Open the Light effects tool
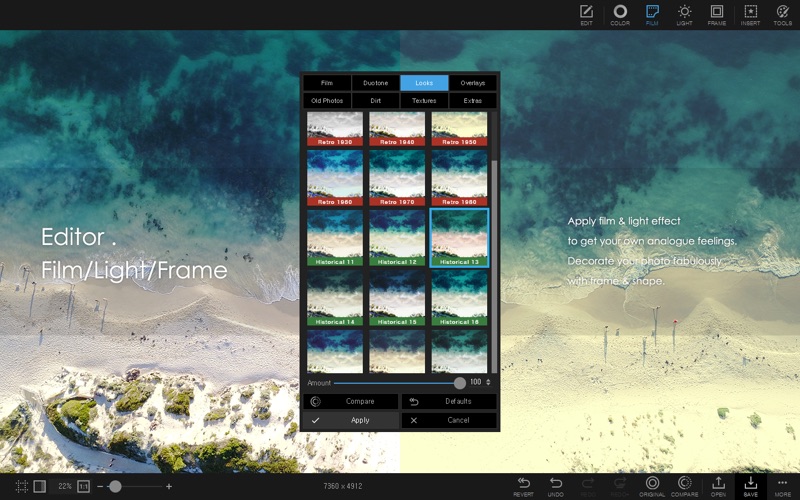Viewport: 800px width, 500px height. (x=684, y=14)
